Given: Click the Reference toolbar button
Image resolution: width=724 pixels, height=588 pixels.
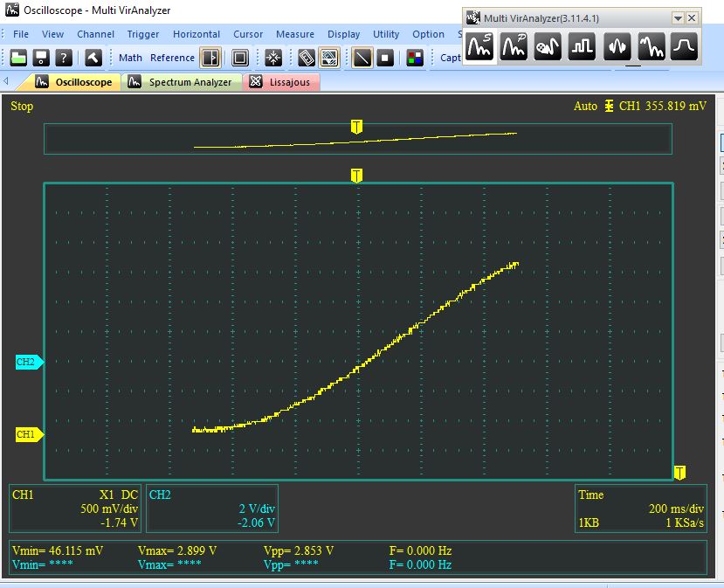Looking at the screenshot, I should click(172, 58).
